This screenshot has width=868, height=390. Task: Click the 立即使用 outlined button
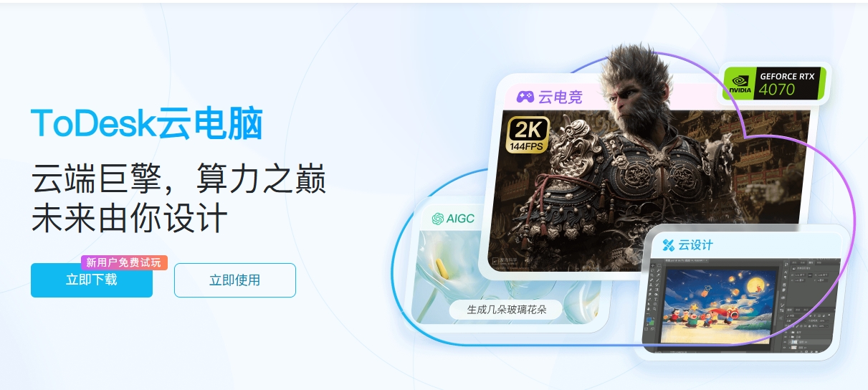pos(235,280)
